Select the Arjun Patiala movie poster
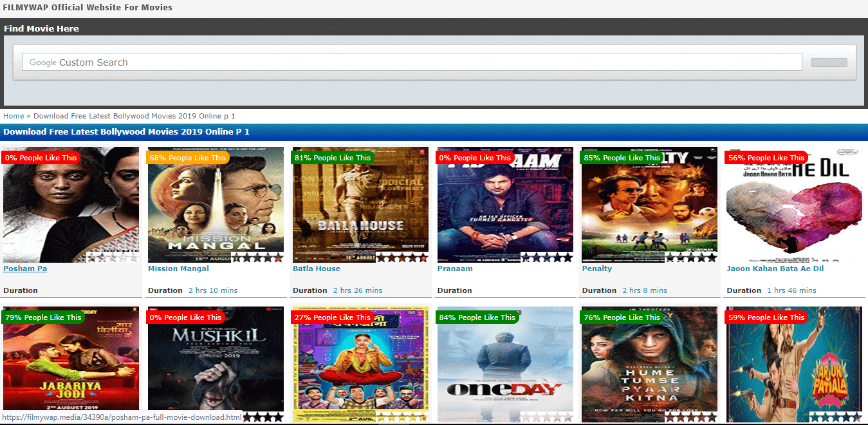The height and width of the screenshot is (425, 868). 795,364
